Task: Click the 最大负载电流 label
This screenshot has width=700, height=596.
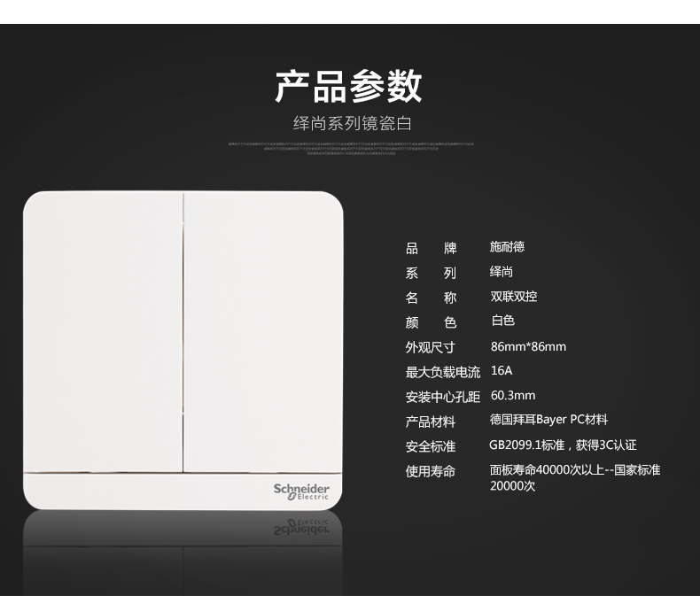Action: [x=442, y=372]
